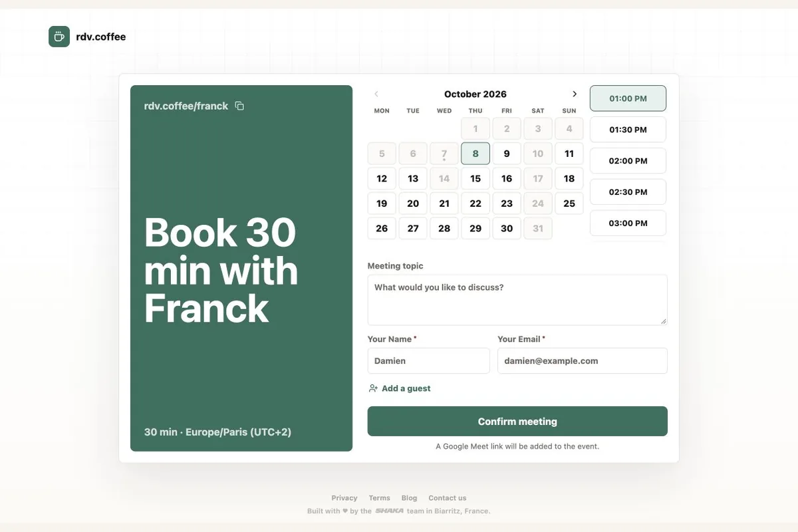
Task: Select October 29 on the calendar
Action: [475, 228]
